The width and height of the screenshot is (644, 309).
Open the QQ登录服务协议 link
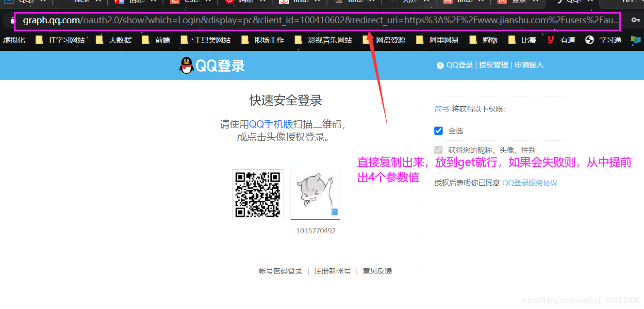tap(530, 183)
